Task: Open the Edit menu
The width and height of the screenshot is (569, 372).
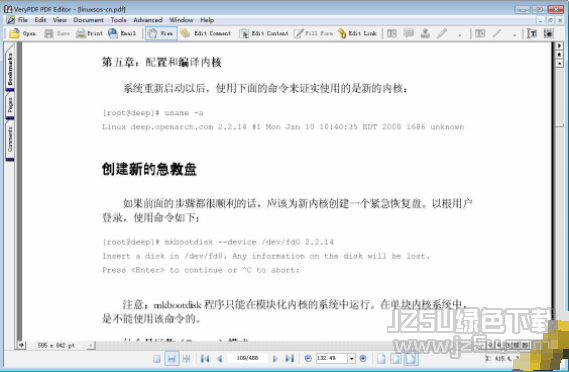Action: [40, 20]
